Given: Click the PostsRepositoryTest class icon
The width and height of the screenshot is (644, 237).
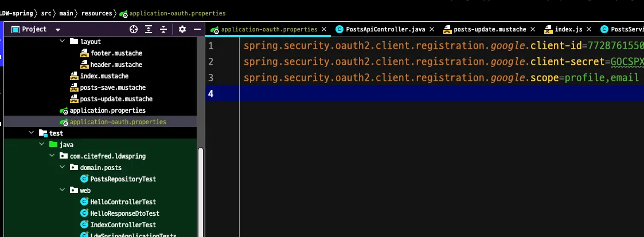Looking at the screenshot, I should click(84, 179).
